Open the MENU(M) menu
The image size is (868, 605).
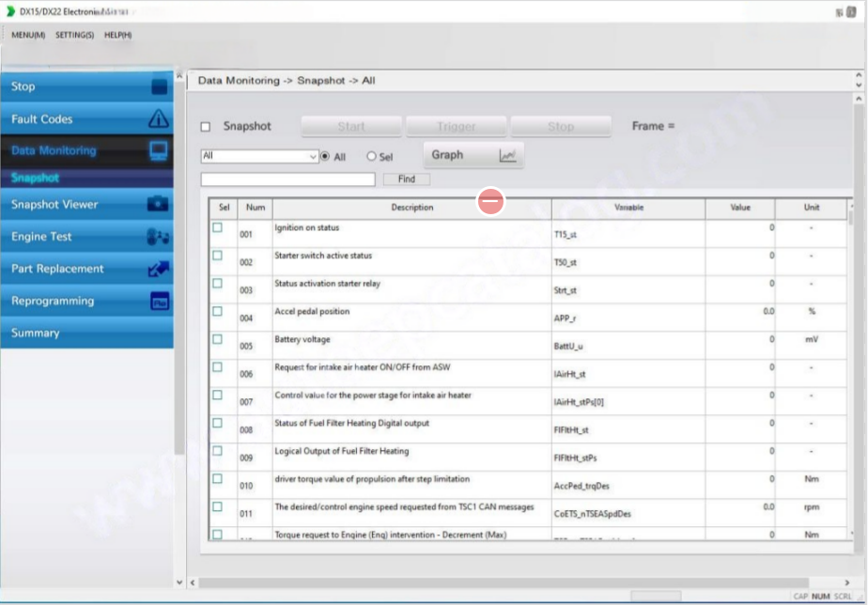click(28, 35)
